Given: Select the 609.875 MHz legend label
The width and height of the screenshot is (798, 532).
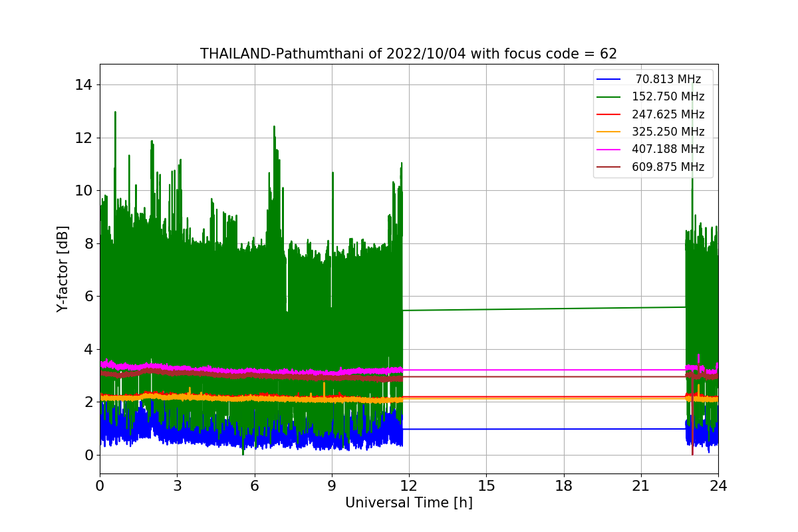Looking at the screenshot, I should pyautogui.click(x=668, y=167).
